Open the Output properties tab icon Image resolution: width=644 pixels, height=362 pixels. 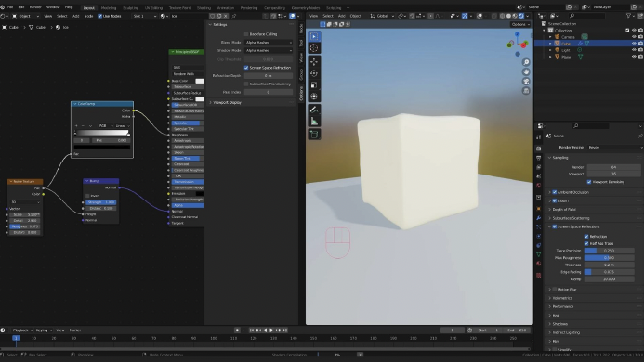tap(538, 158)
